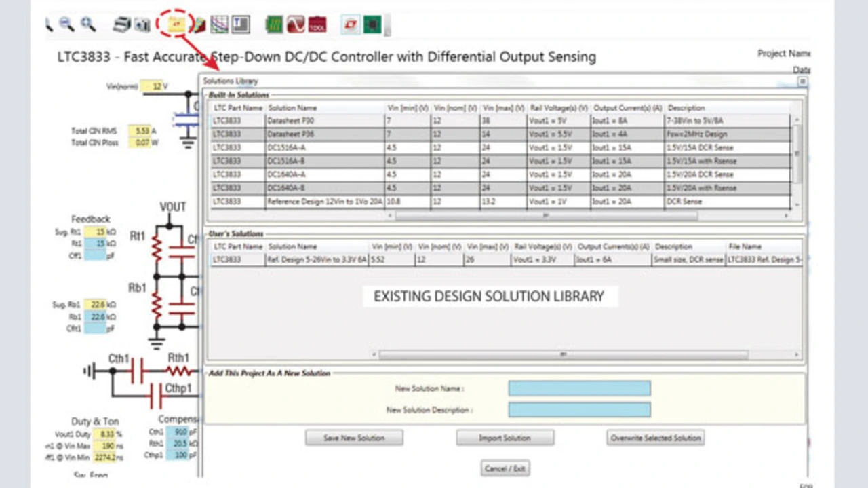Click the green circuit board icon
The width and height of the screenshot is (868, 488).
(275, 25)
